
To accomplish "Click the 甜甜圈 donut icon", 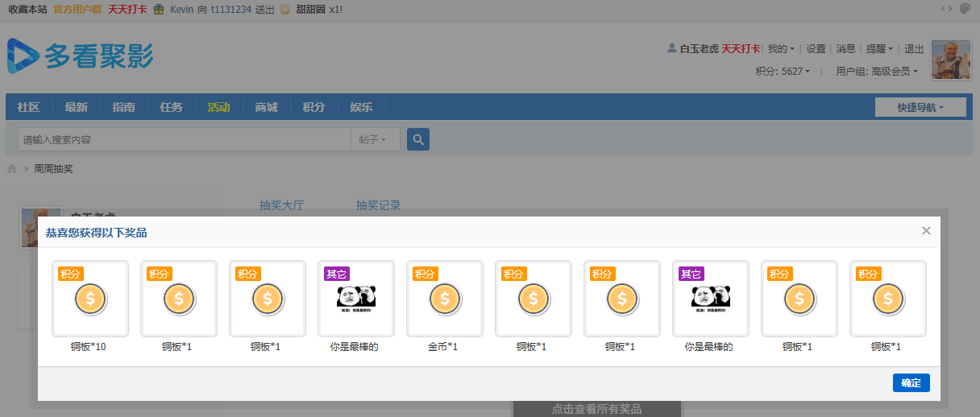I will (284, 10).
